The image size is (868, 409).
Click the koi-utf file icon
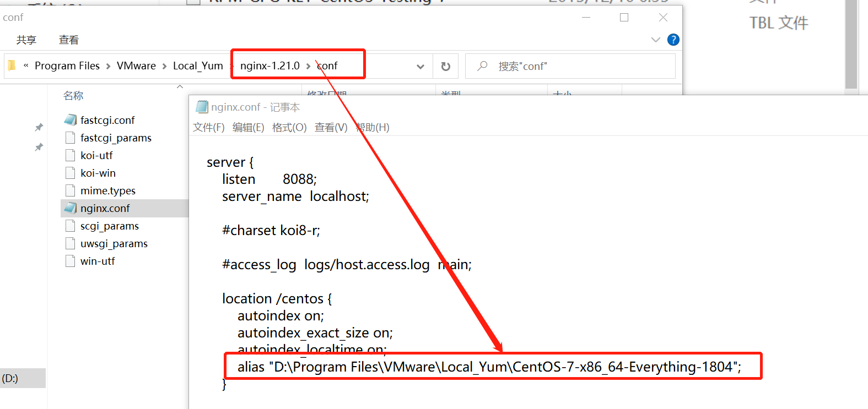click(x=70, y=155)
